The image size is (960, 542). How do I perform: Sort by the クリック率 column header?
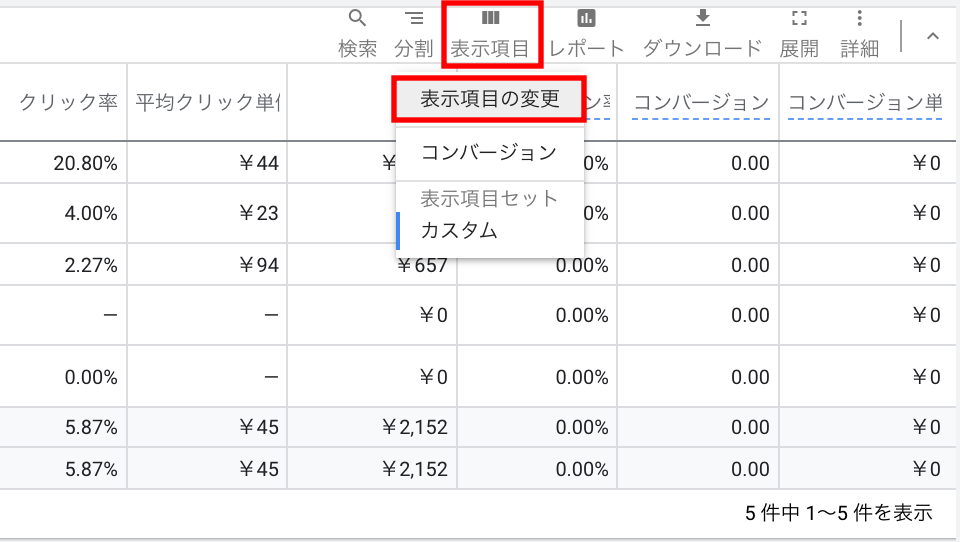click(69, 102)
